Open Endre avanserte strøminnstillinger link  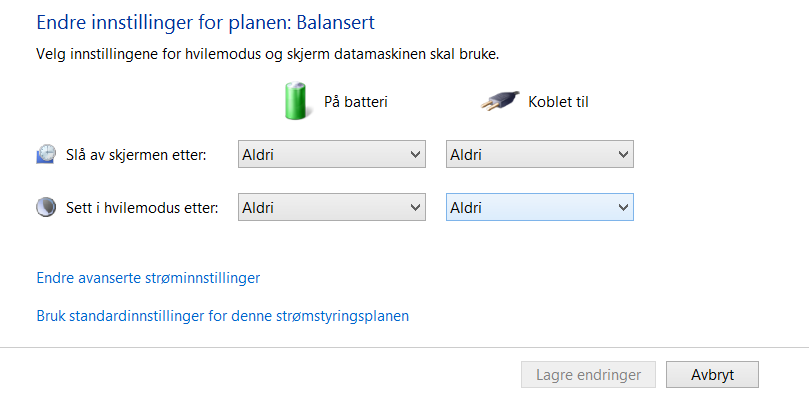pyautogui.click(x=148, y=278)
